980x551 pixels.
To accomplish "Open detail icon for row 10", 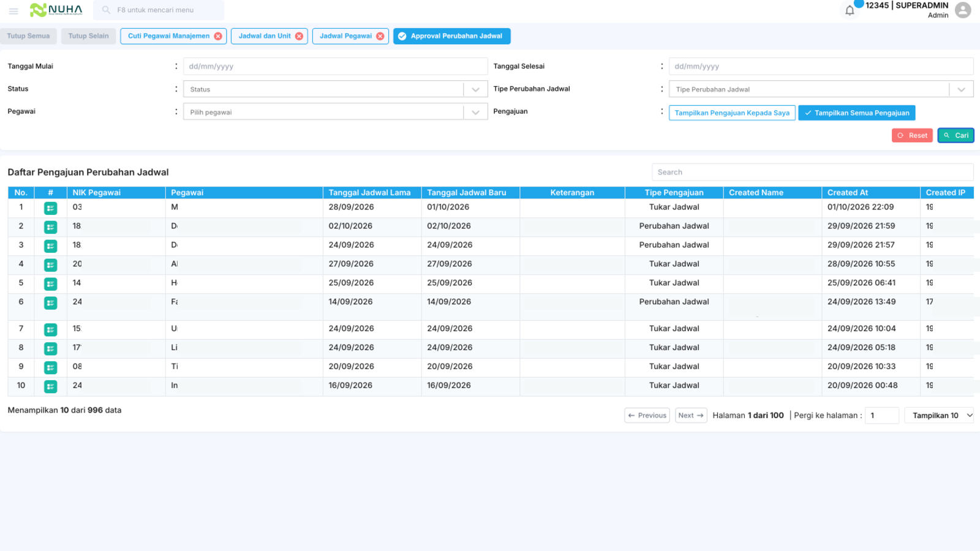I will [x=50, y=387].
